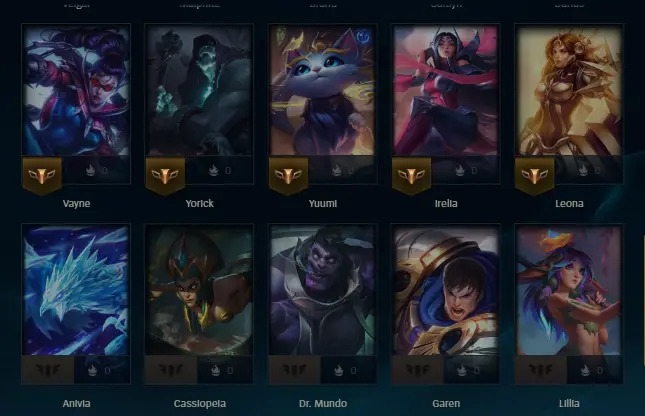Choose the Leona champion portrait
645x416 pixels.
point(569,90)
